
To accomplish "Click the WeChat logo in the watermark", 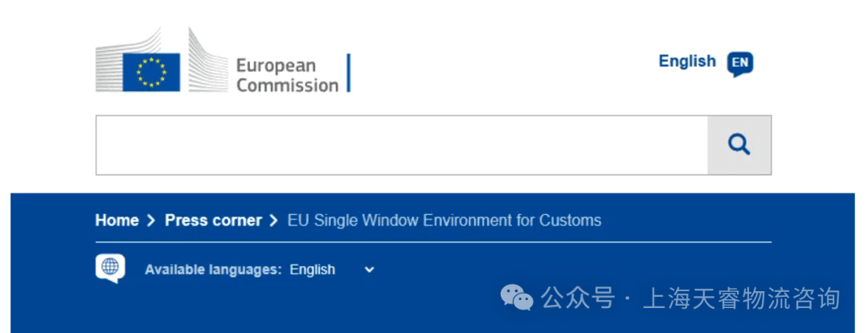I will [x=517, y=298].
